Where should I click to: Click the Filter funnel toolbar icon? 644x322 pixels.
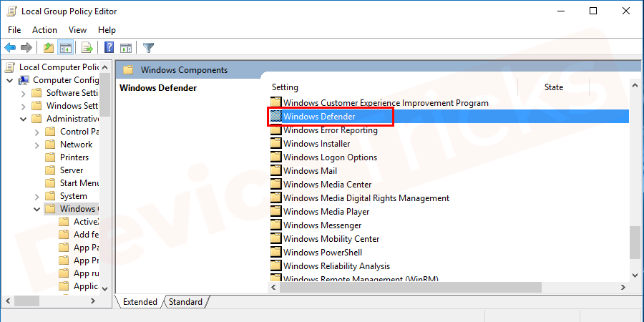(148, 48)
